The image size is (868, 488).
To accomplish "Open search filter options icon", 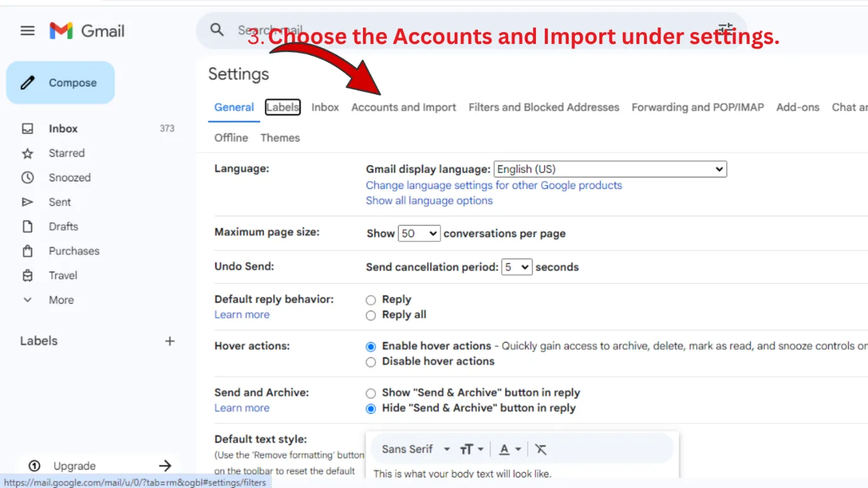I will 726,29.
